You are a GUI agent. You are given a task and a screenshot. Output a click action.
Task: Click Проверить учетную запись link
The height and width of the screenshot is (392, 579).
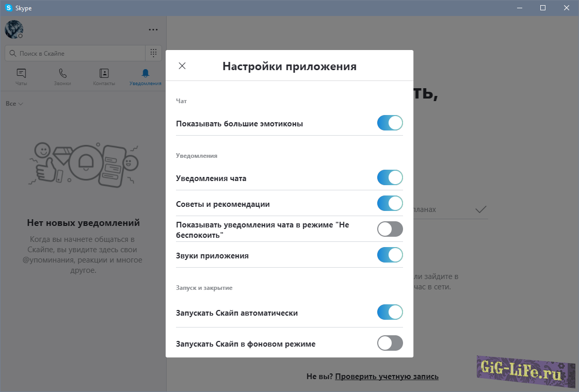(387, 377)
